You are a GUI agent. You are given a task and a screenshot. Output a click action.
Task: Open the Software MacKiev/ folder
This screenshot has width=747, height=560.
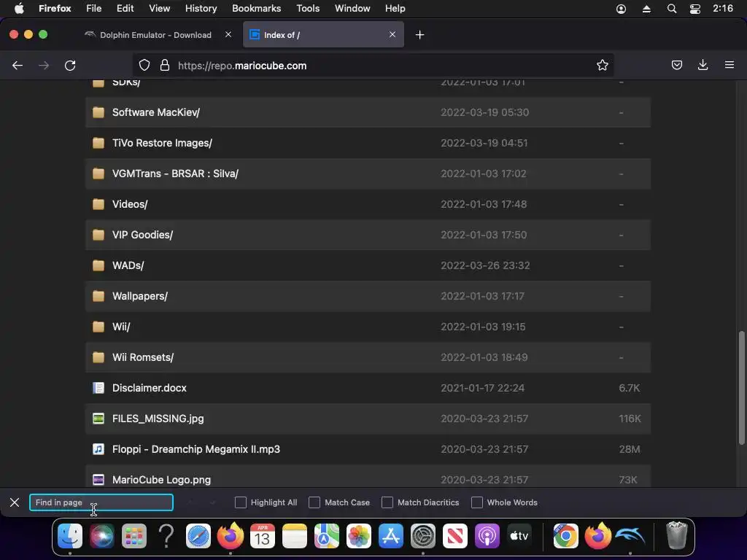coord(156,112)
